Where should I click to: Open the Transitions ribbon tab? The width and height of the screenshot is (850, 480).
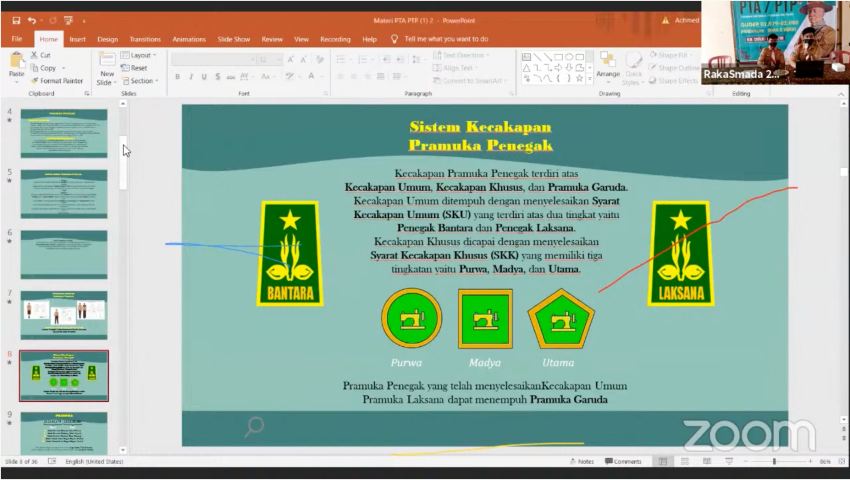(x=144, y=39)
